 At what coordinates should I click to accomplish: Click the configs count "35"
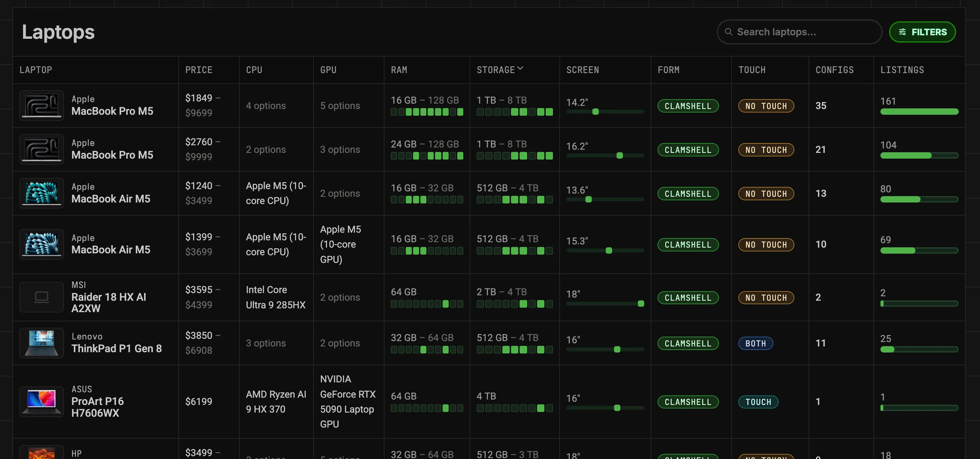click(x=821, y=106)
